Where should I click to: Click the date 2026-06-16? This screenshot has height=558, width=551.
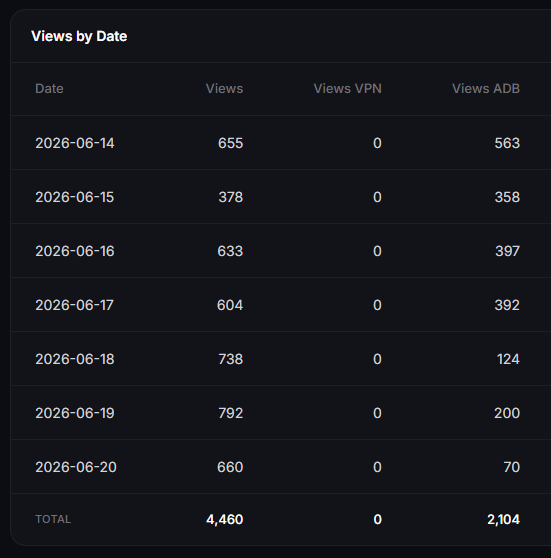75,251
